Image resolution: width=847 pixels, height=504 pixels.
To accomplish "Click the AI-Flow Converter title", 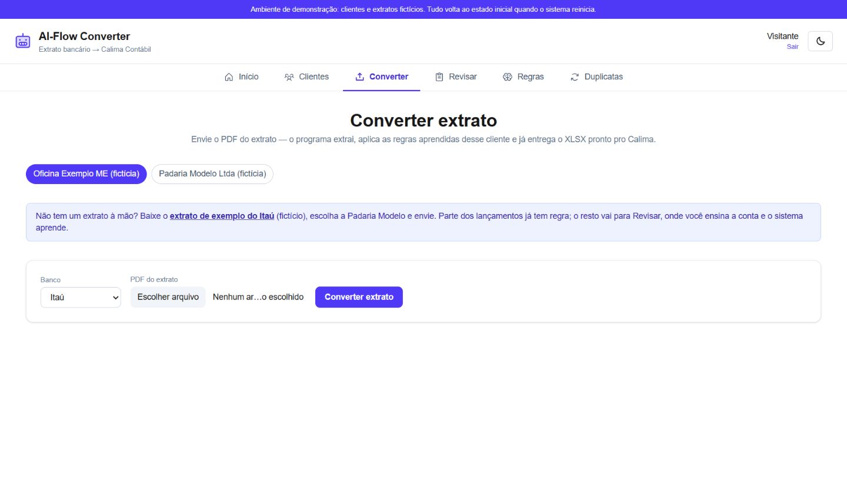I will coord(84,36).
